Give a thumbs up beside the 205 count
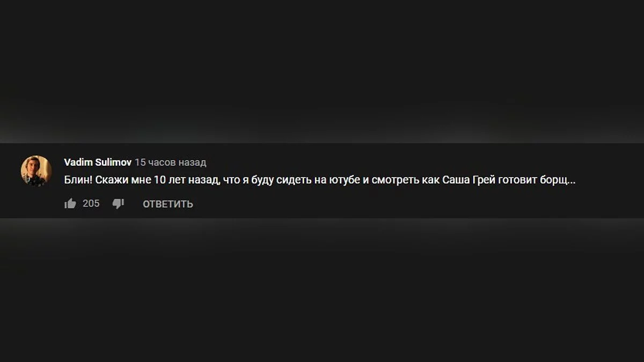644x362 pixels. coord(70,204)
